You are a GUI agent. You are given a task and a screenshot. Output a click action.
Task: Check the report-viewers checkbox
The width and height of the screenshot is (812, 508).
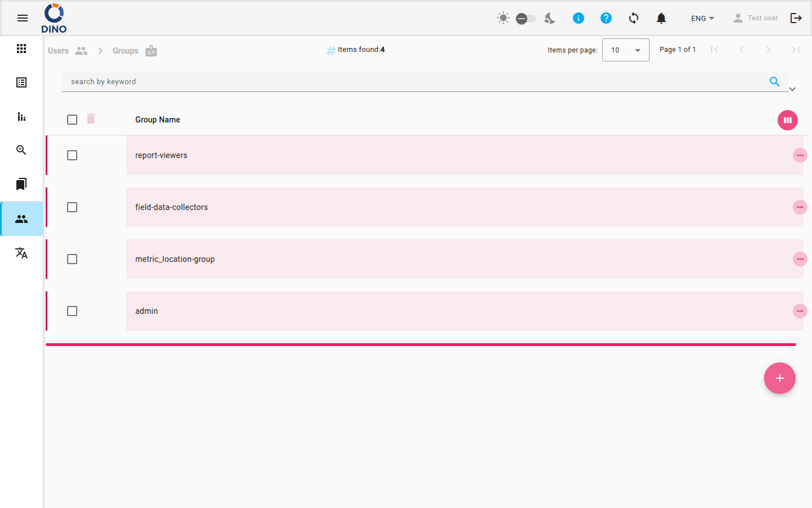72,155
